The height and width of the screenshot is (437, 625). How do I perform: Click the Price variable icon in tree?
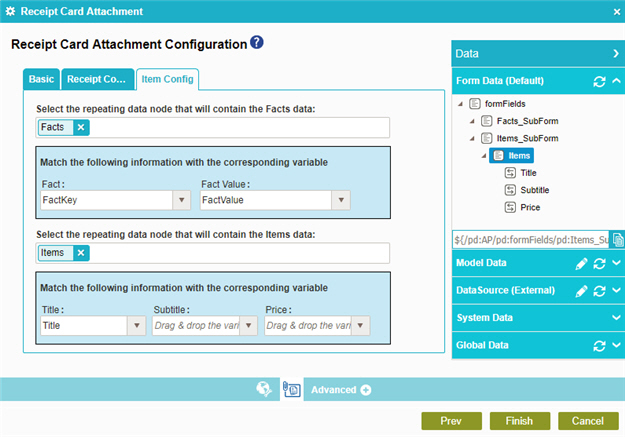click(510, 207)
